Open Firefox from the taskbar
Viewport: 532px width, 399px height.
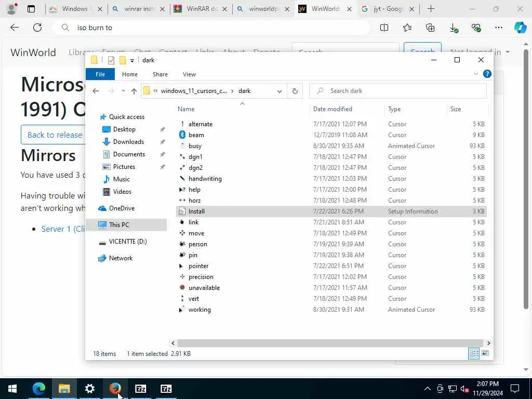[115, 389]
